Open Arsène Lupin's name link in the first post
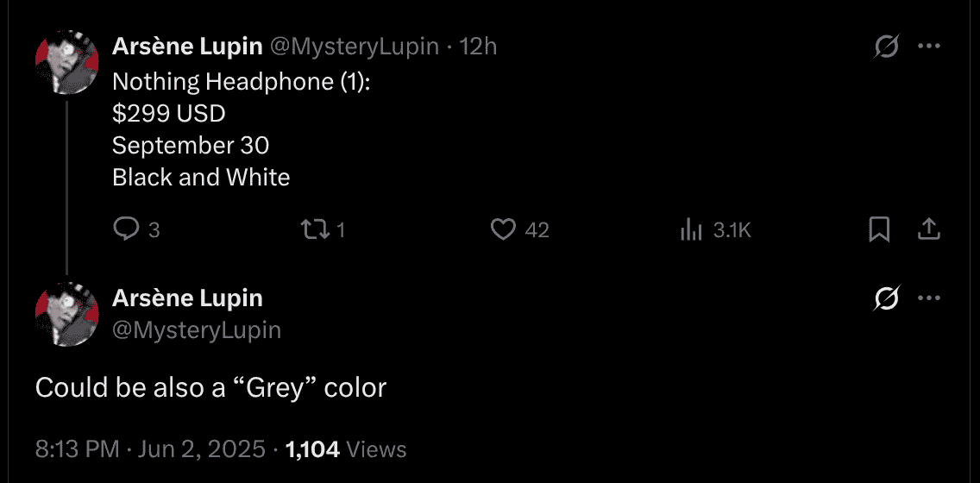The height and width of the screenshot is (483, 980). [187, 47]
